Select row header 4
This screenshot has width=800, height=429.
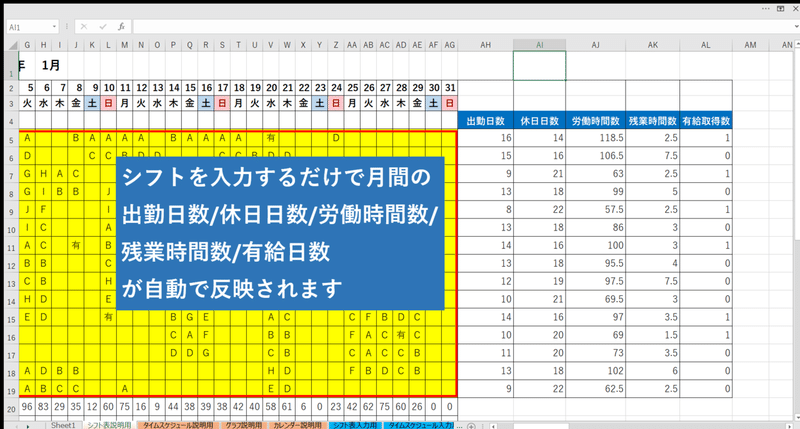click(11, 122)
